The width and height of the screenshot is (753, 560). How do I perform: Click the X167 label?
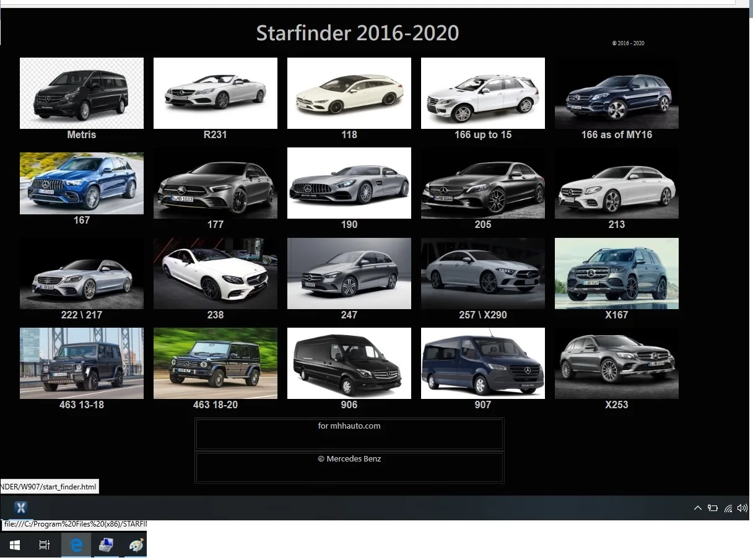pyautogui.click(x=617, y=315)
